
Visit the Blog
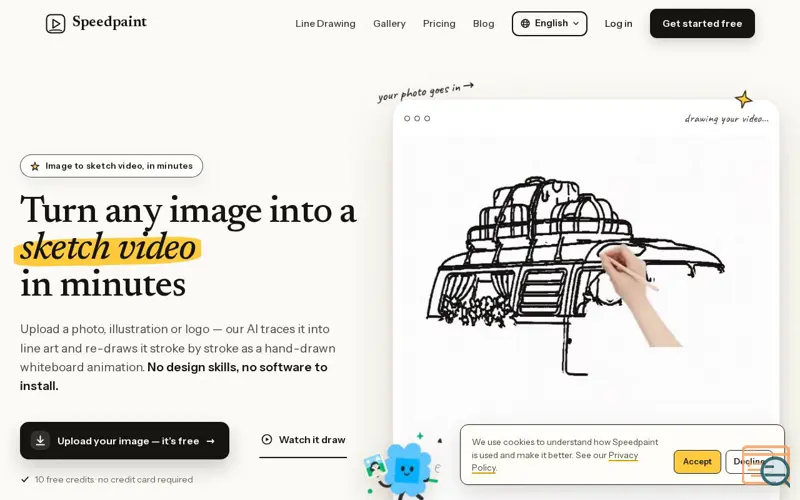tap(483, 23)
